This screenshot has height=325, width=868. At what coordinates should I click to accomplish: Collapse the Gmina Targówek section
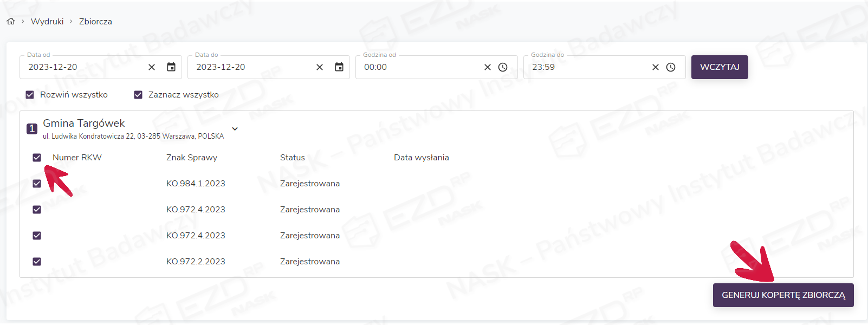(x=235, y=129)
